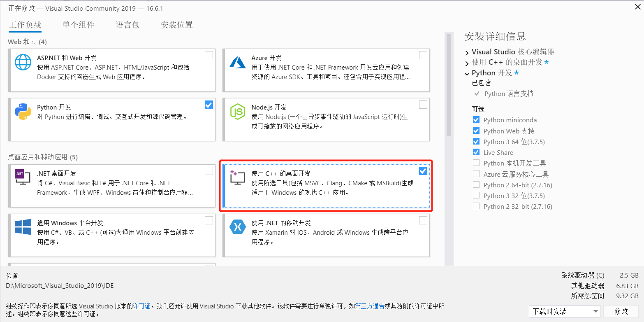
Task: Uncheck Python 3 64 位(3.7.5) option
Action: [476, 141]
